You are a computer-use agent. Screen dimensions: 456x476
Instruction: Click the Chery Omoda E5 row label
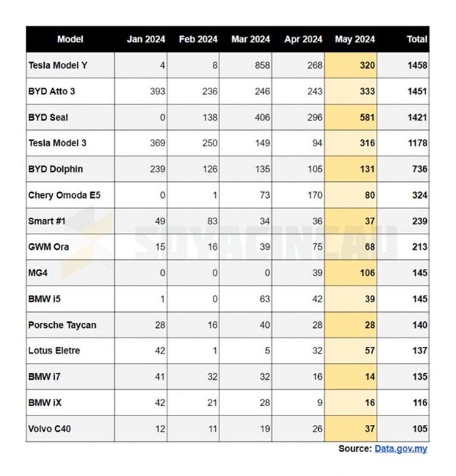(x=64, y=195)
